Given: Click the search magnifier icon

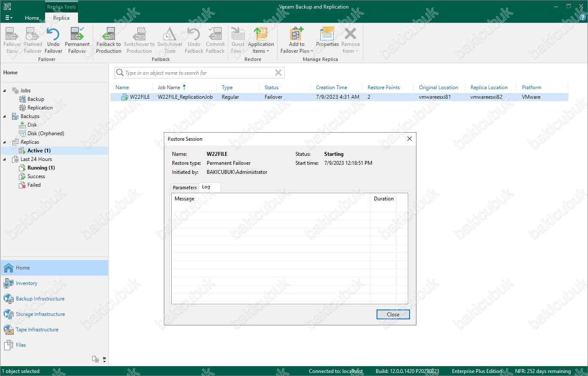Looking at the screenshot, I should click(x=120, y=73).
